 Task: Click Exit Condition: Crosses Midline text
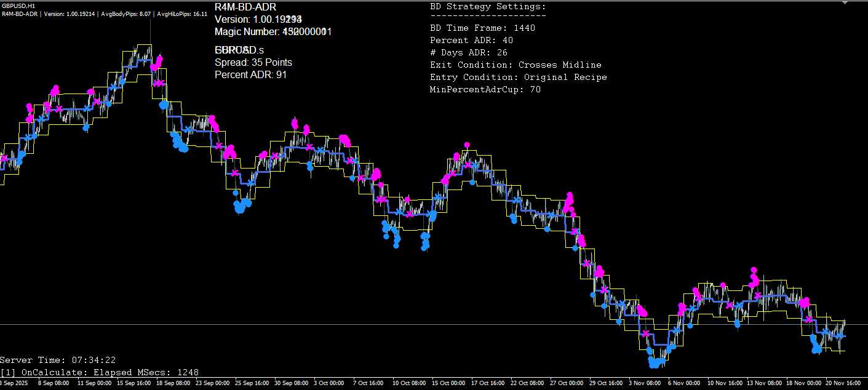(516, 65)
